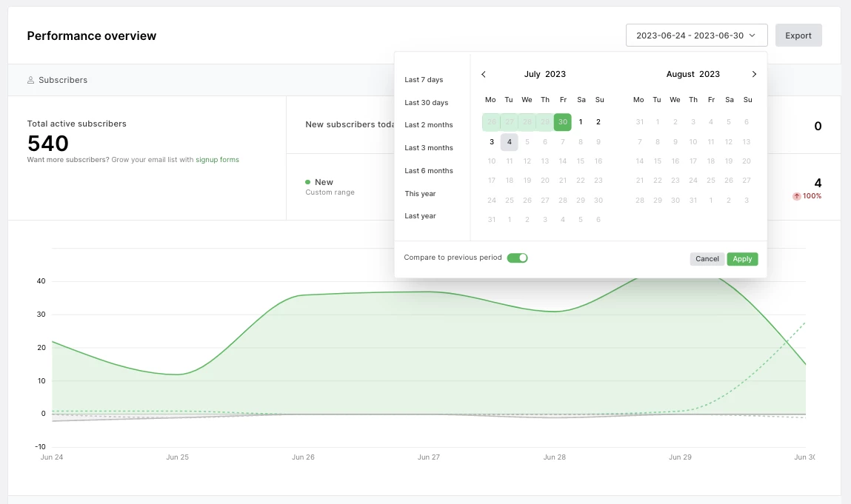Go to previous month in calendar

coord(484,74)
